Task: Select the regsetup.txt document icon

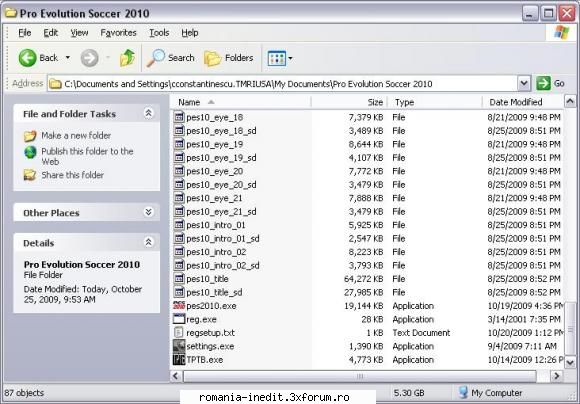Action: click(x=179, y=333)
